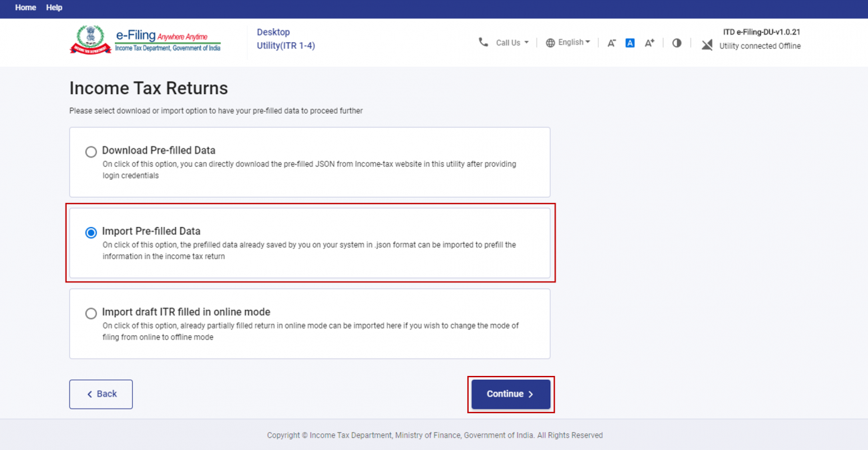Choose the Import draft ITR filled online option
The image size is (868, 450).
click(x=91, y=313)
